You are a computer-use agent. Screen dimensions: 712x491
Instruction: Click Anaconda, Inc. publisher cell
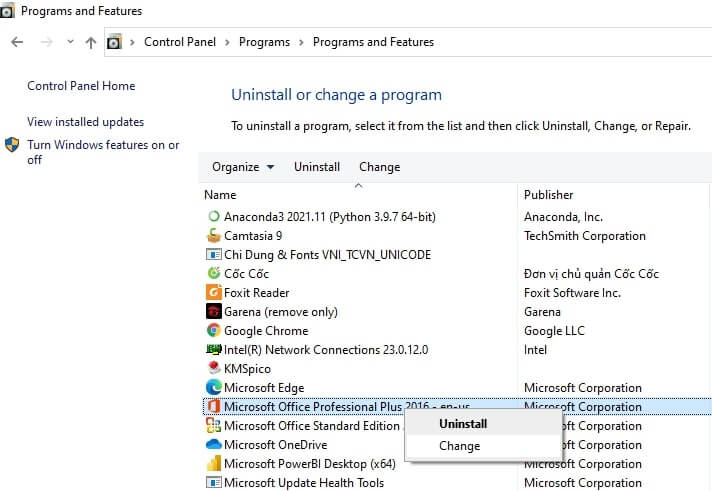tap(563, 217)
